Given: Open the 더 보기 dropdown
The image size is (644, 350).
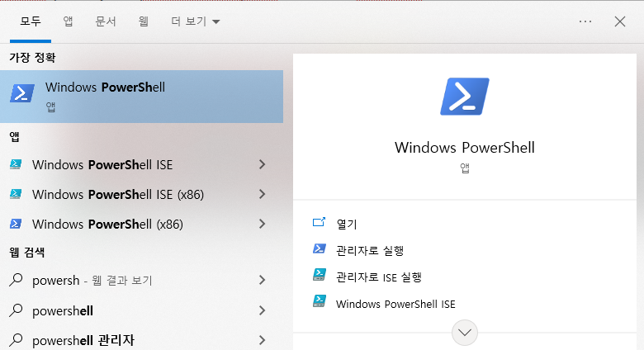Looking at the screenshot, I should pos(196,21).
